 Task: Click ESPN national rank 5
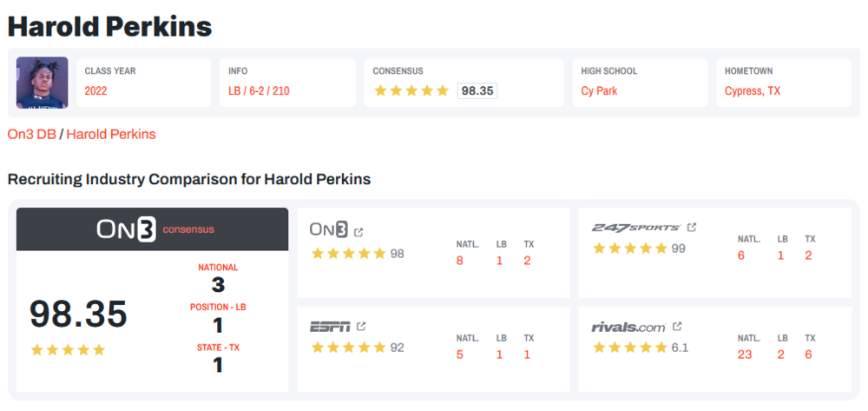tap(460, 355)
